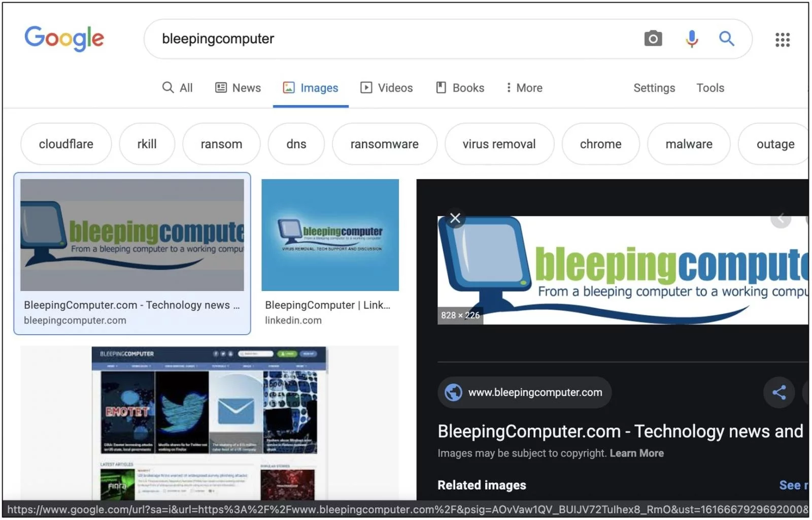The height and width of the screenshot is (520, 812).
Task: Filter by malware chip
Action: click(x=689, y=144)
